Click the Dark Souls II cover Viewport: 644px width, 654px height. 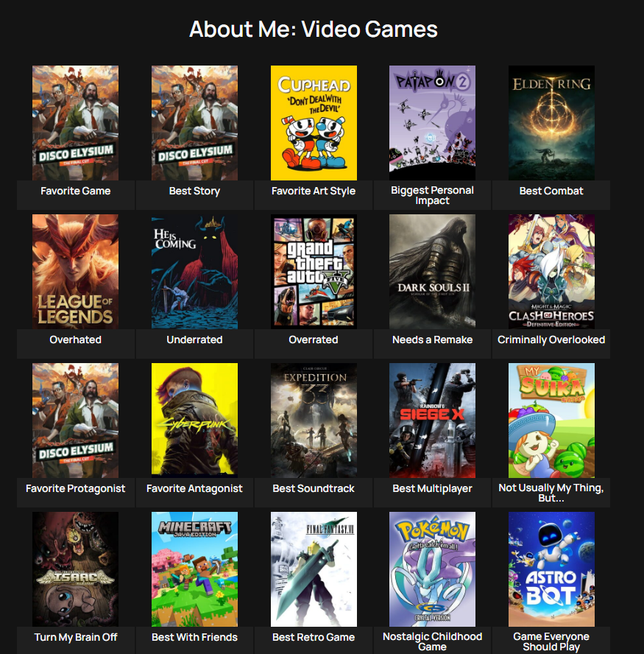(432, 272)
